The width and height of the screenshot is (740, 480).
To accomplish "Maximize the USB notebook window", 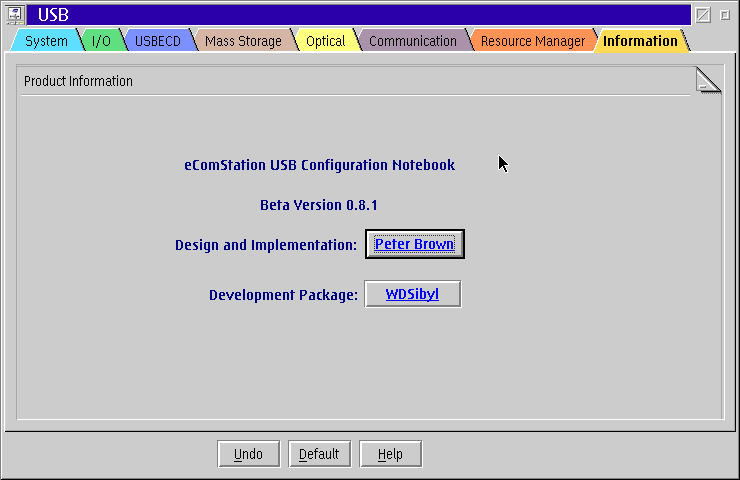I will [725, 15].
